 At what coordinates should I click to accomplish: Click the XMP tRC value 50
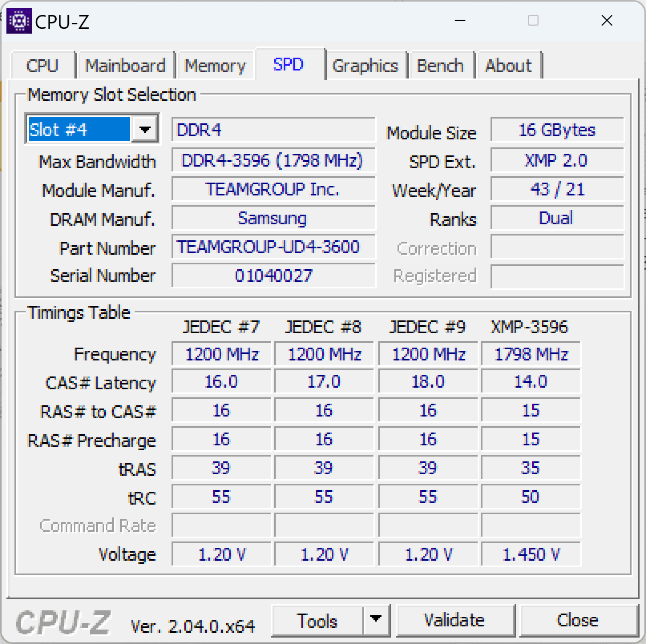tap(531, 497)
